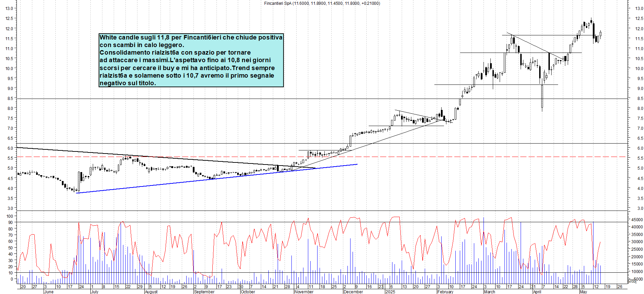Click the 26 date label at far right
This screenshot has height=294, width=644.
[x=620, y=287]
